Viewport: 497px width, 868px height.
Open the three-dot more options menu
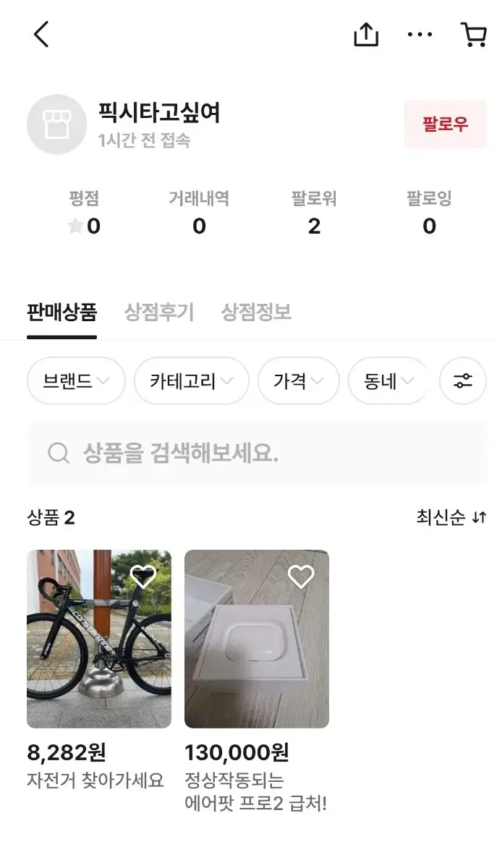point(420,34)
